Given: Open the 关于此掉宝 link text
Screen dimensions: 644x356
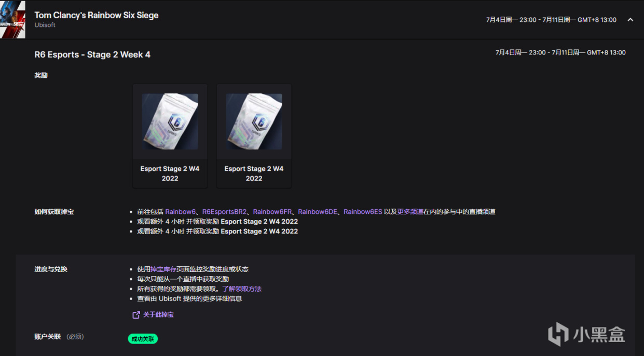Looking at the screenshot, I should [158, 314].
